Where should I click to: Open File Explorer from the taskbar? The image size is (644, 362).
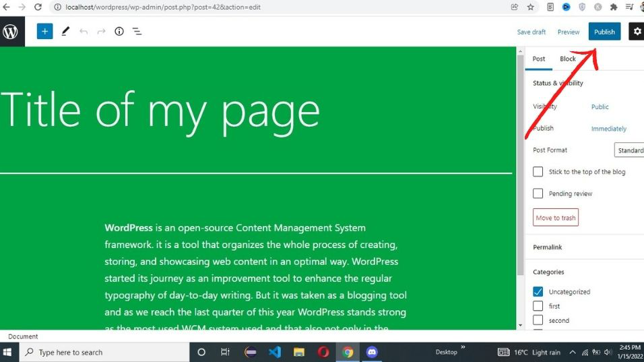click(x=299, y=352)
